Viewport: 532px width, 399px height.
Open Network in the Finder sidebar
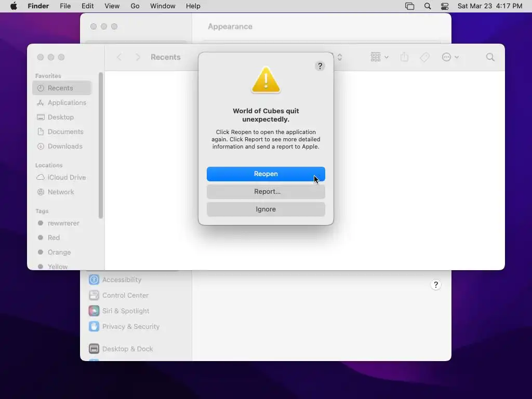click(x=62, y=192)
